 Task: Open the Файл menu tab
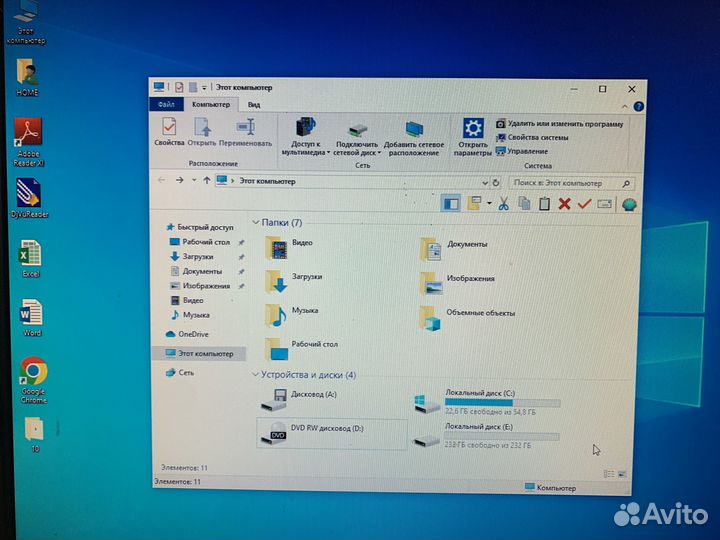tap(166, 104)
